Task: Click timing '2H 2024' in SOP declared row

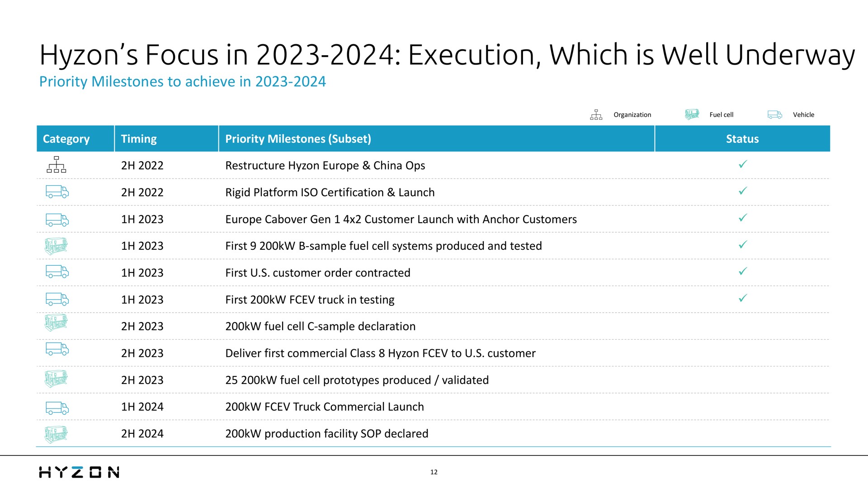Action: click(x=142, y=434)
